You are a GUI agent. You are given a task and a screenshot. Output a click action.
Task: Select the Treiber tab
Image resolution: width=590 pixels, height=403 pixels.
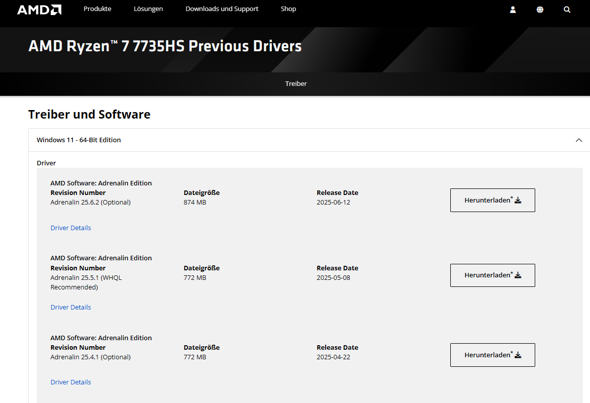pos(296,84)
